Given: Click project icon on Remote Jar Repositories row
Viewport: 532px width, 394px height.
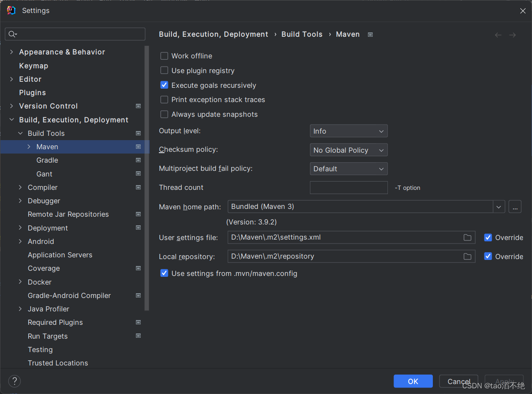Looking at the screenshot, I should [138, 214].
